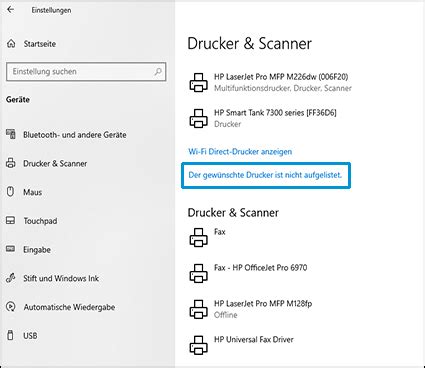The height and width of the screenshot is (368, 425).
Task: Select the Fax device entry
Action: 220,232
